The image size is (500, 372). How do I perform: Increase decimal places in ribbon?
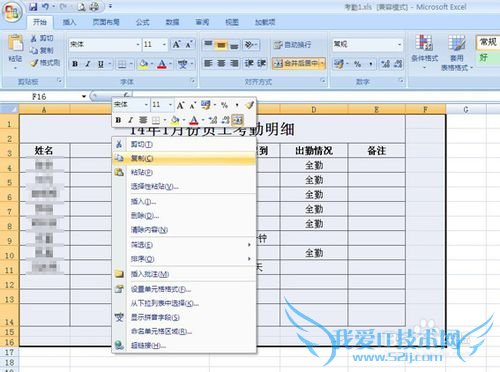[x=385, y=64]
